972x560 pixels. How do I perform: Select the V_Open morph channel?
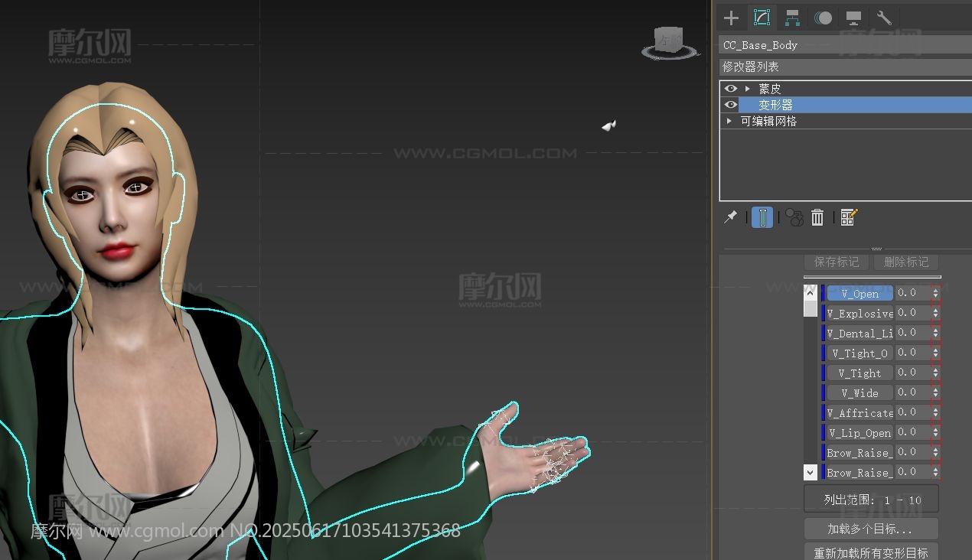pos(859,293)
